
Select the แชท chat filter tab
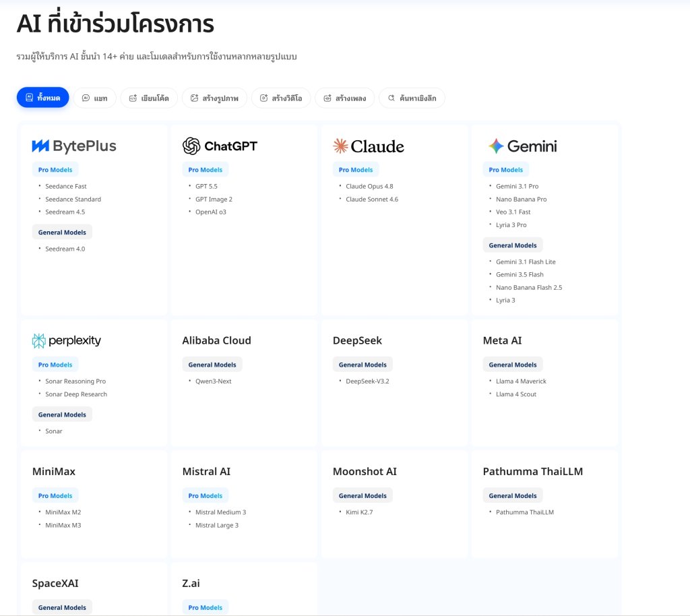[94, 98]
